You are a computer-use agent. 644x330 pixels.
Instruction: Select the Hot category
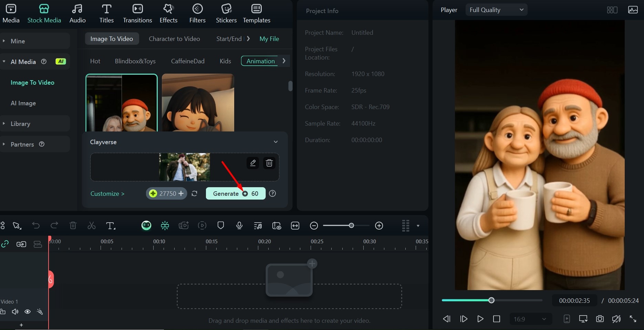pyautogui.click(x=95, y=61)
